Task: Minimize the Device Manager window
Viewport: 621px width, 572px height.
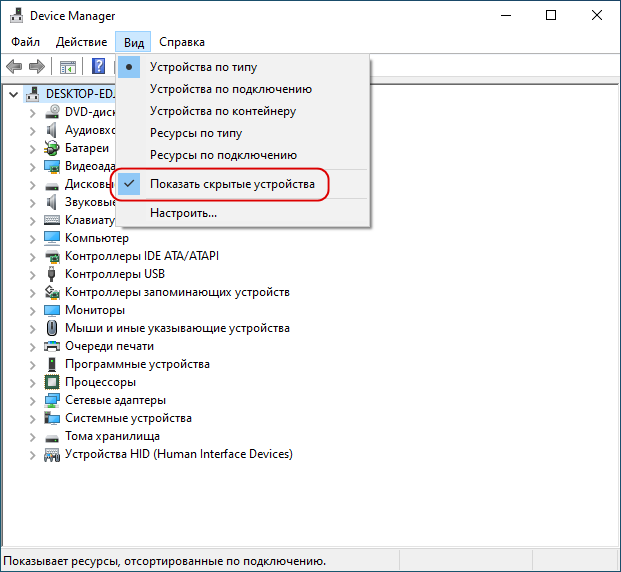Action: (x=506, y=15)
